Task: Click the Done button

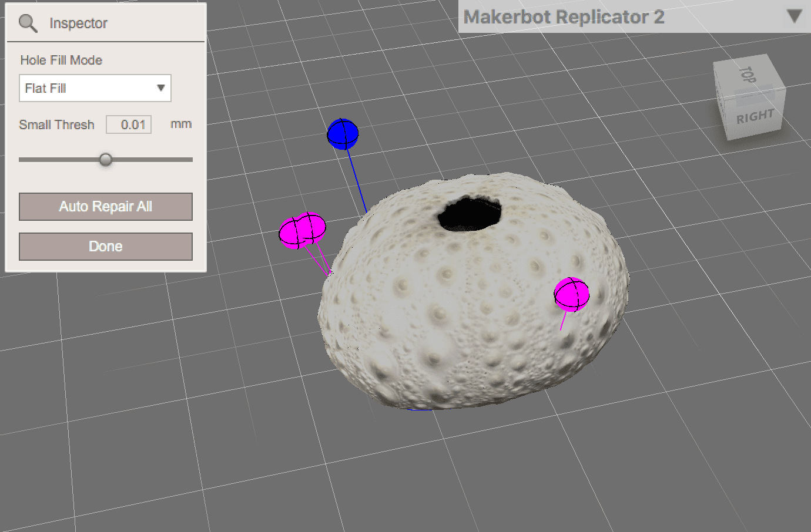Action: point(106,247)
